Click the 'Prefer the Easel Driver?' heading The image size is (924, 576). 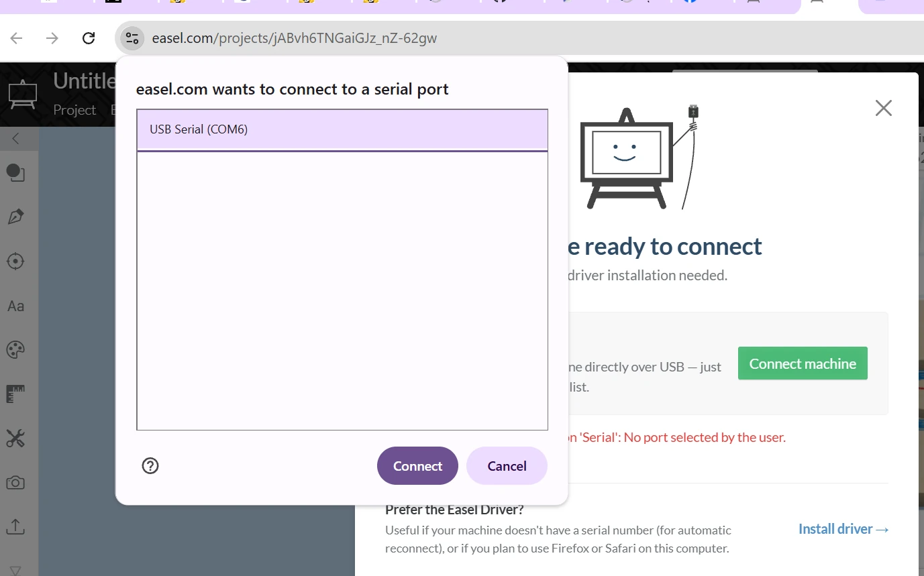tap(454, 510)
